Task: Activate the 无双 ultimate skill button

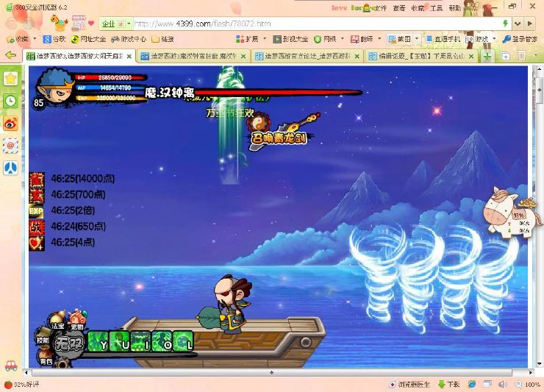Action: pyautogui.click(x=69, y=343)
